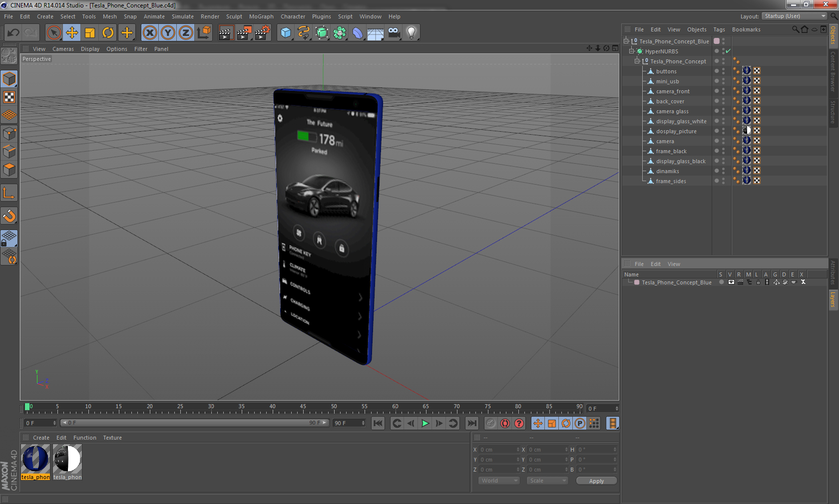Add a Camera object

point(394,33)
